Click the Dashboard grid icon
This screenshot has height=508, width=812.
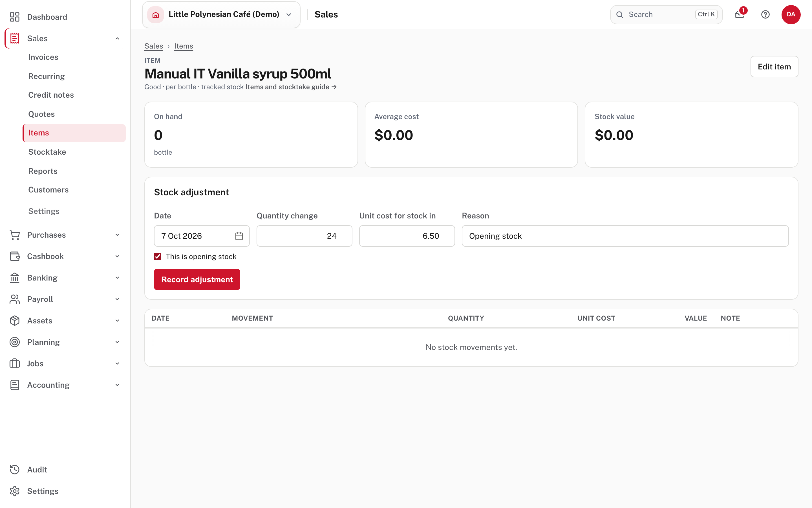14,17
